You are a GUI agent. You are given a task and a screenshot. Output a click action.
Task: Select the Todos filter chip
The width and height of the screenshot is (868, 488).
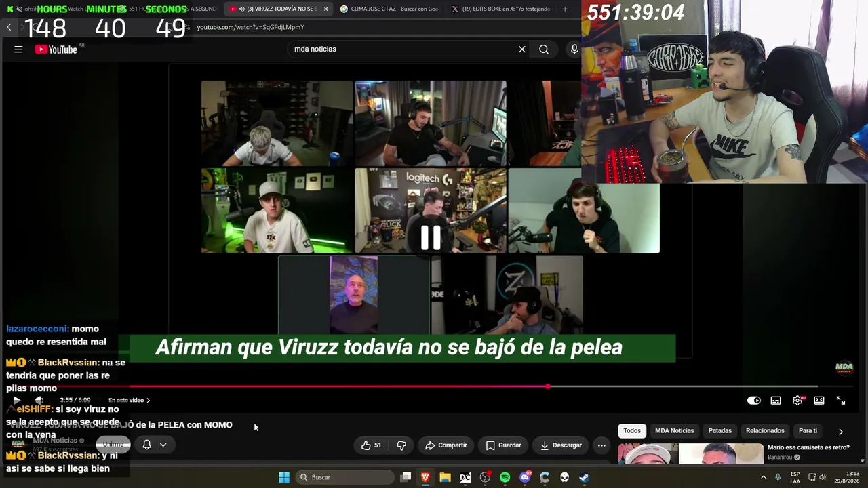(632, 431)
